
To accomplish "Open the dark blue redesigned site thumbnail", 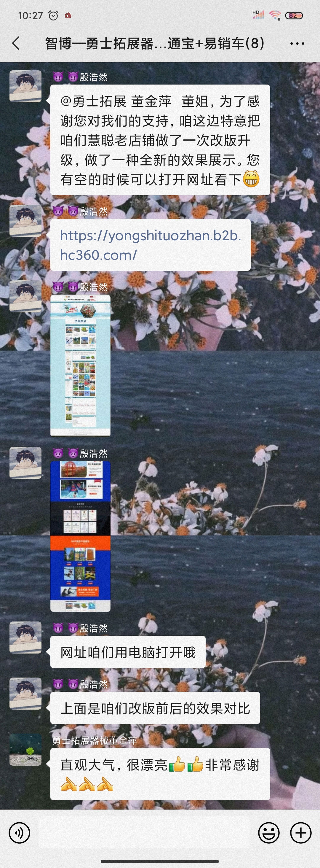I will click(80, 536).
